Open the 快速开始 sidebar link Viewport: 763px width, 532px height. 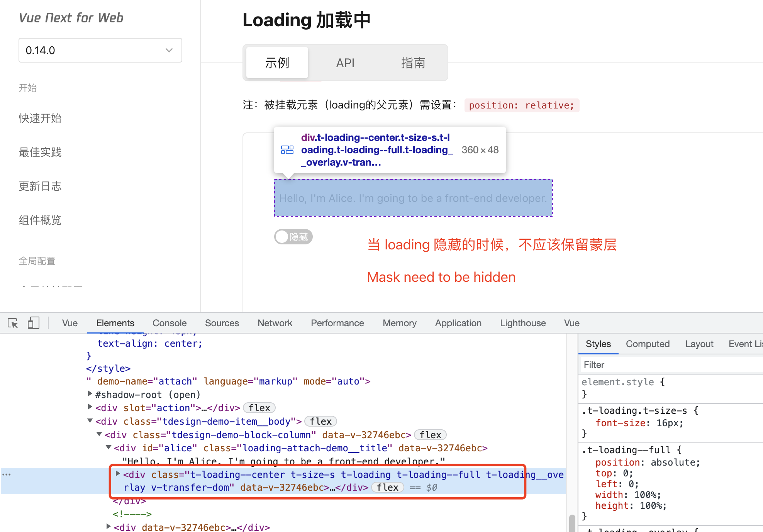[40, 119]
